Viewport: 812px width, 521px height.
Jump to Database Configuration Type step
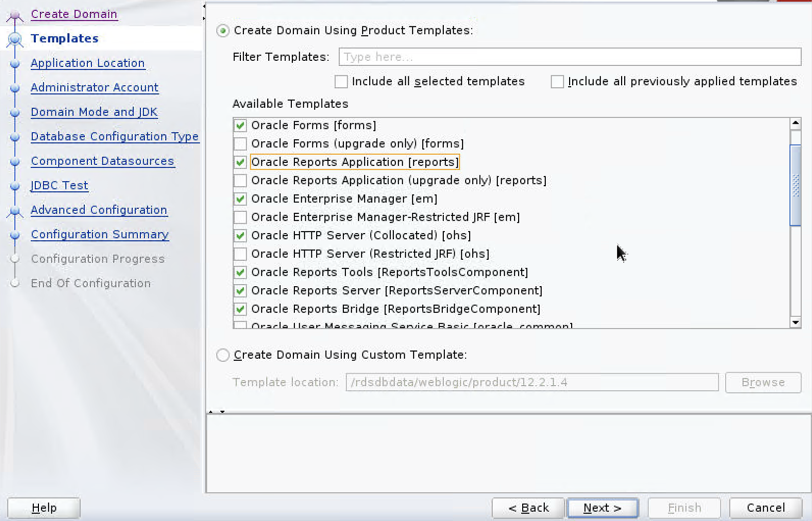pos(115,137)
